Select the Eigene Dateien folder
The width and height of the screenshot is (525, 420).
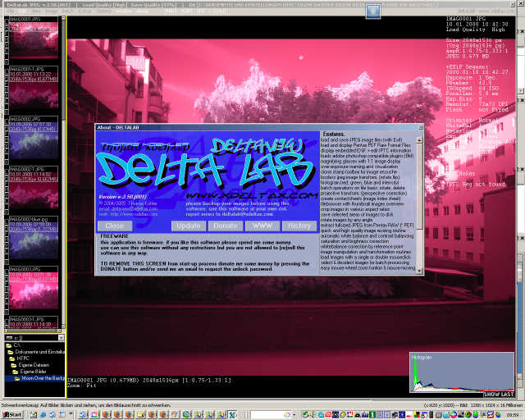click(30, 365)
